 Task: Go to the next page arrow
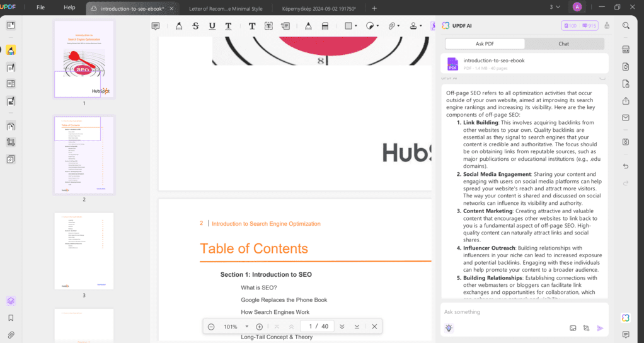point(342,327)
